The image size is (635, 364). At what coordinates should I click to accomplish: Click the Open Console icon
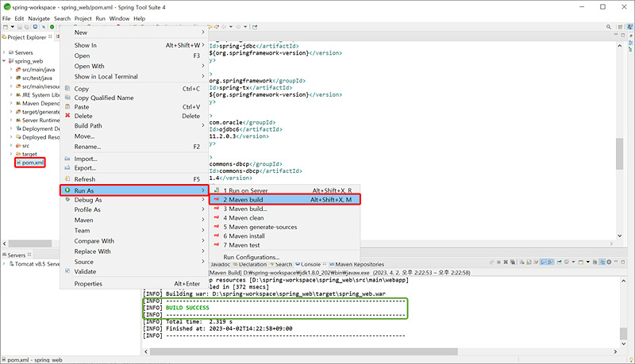[x=581, y=262]
